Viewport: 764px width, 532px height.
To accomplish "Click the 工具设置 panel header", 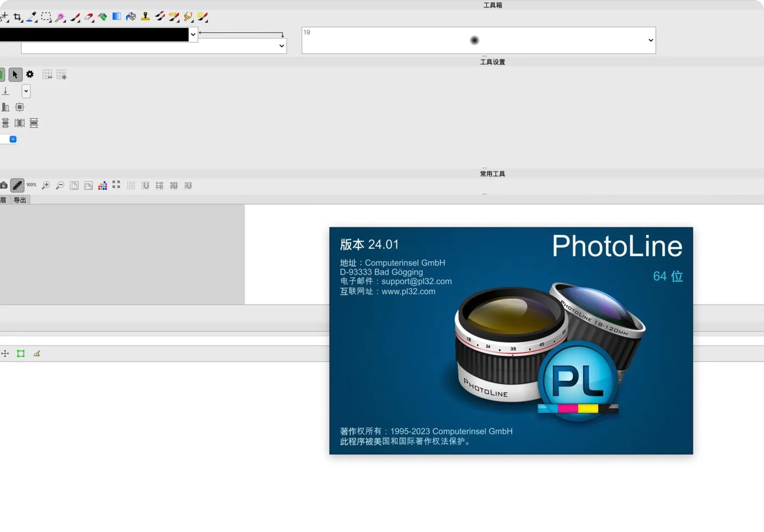I will (493, 61).
